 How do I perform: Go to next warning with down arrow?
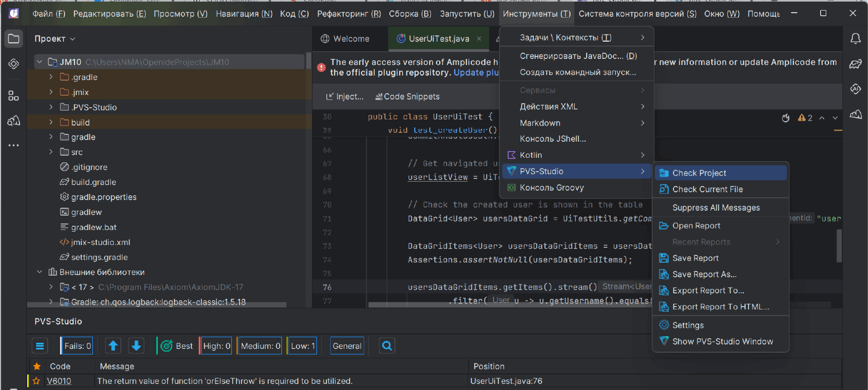(136, 346)
